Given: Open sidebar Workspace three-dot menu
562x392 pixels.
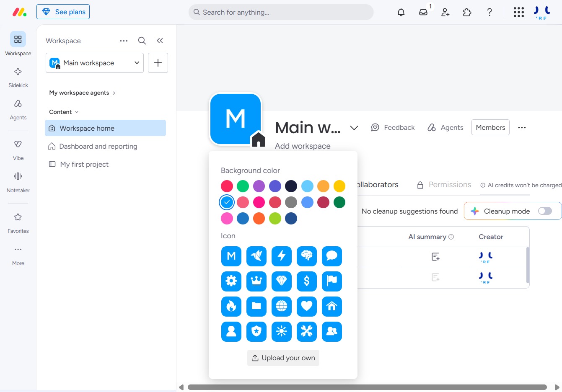Looking at the screenshot, I should pos(124,41).
